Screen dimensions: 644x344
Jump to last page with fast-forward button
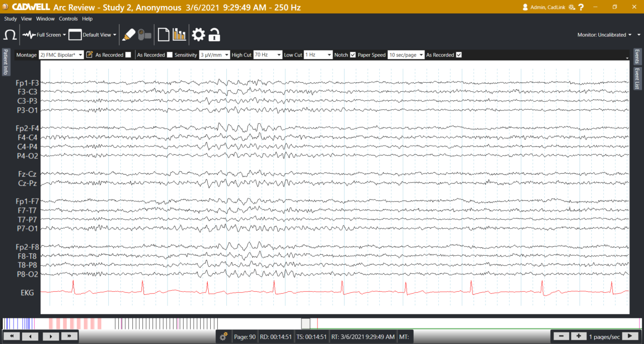[69, 336]
